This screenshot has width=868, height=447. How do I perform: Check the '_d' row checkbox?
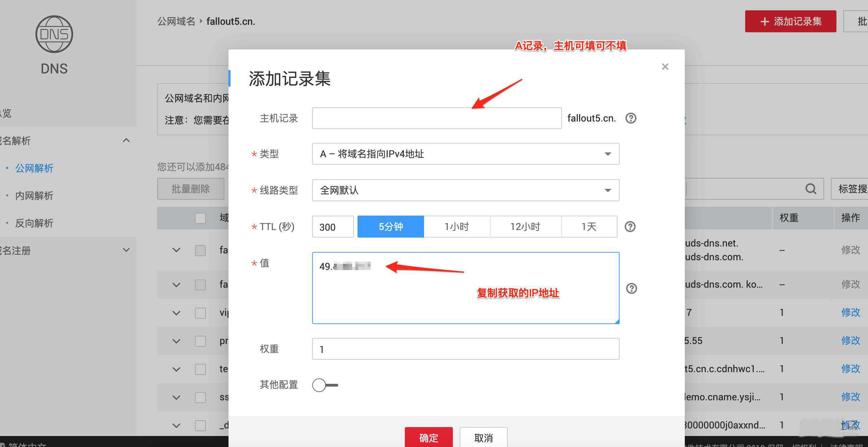click(200, 425)
